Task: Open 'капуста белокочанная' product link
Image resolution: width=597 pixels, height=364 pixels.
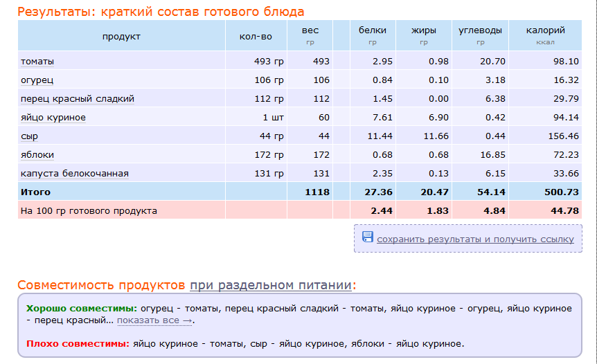Action: [x=75, y=174]
